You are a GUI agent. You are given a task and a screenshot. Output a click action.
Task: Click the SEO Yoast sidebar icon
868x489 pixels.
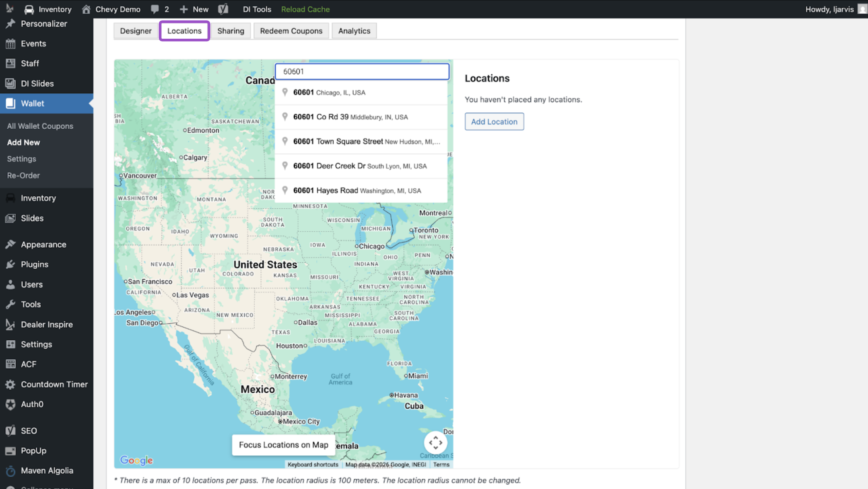[x=11, y=431]
